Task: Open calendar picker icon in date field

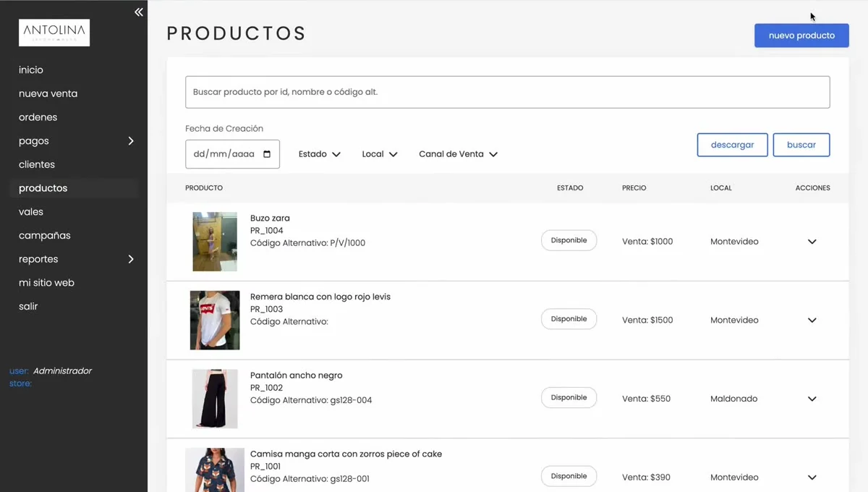Action: tap(267, 154)
